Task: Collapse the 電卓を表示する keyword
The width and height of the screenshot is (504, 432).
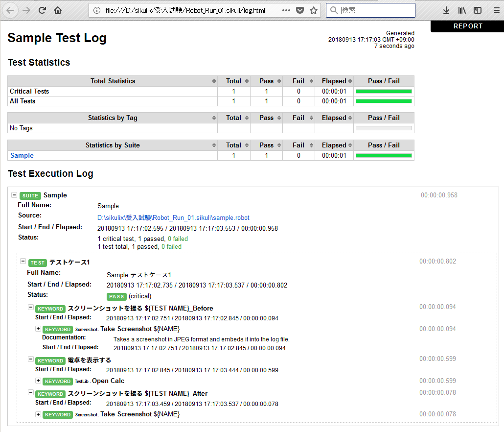Action: 30,359
